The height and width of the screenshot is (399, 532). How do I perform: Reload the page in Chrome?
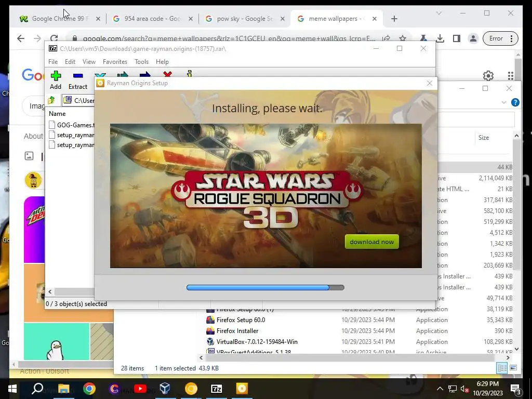coord(54,38)
